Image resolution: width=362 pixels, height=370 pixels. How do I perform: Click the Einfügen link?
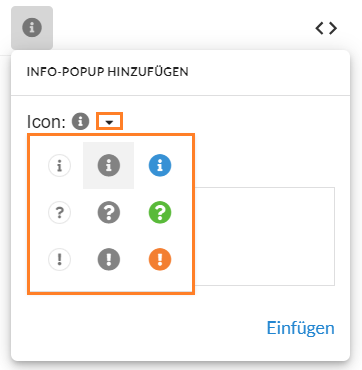[300, 328]
